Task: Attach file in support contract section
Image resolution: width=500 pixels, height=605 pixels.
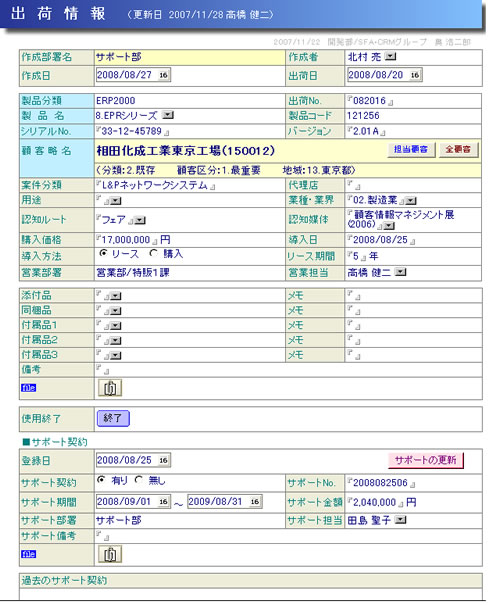Action: [110, 554]
